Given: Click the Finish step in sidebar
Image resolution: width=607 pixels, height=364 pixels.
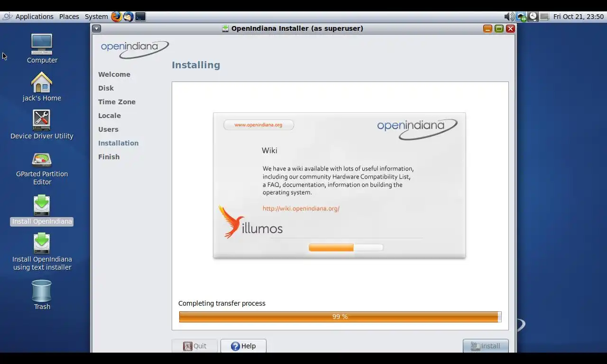Looking at the screenshot, I should coord(109,157).
